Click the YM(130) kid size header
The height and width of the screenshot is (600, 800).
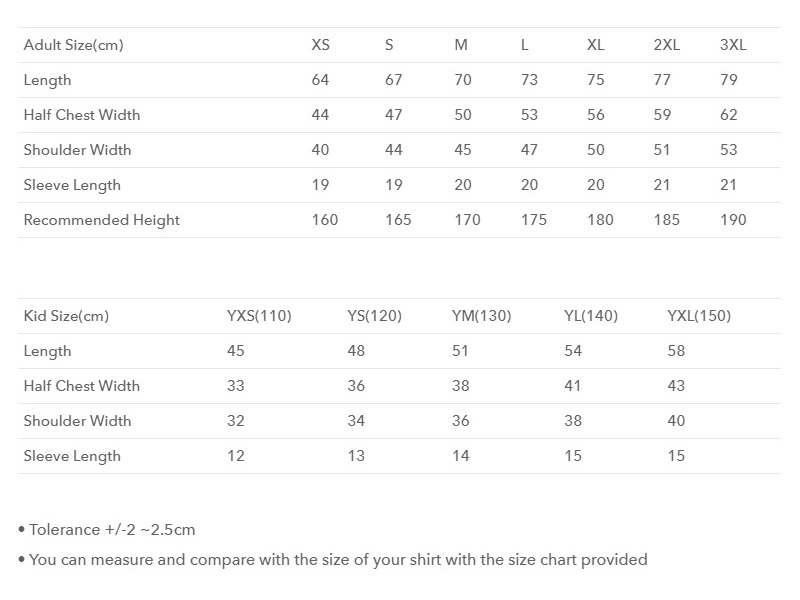(481, 316)
